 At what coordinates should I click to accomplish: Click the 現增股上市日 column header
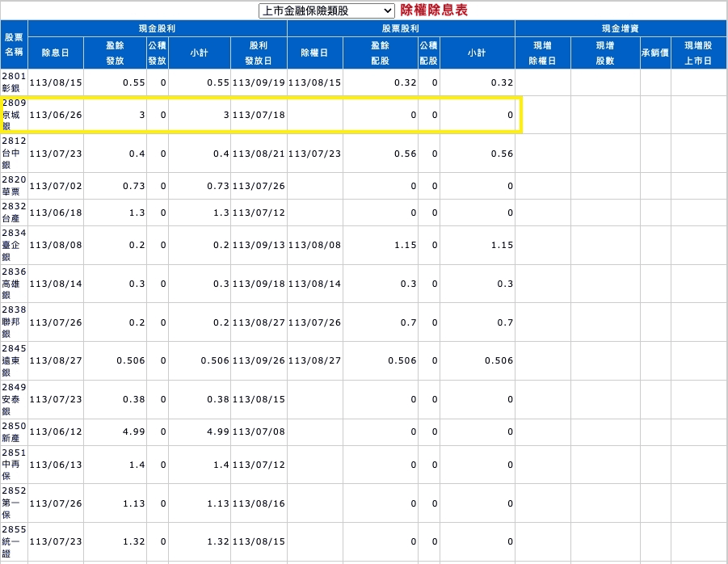[x=699, y=53]
